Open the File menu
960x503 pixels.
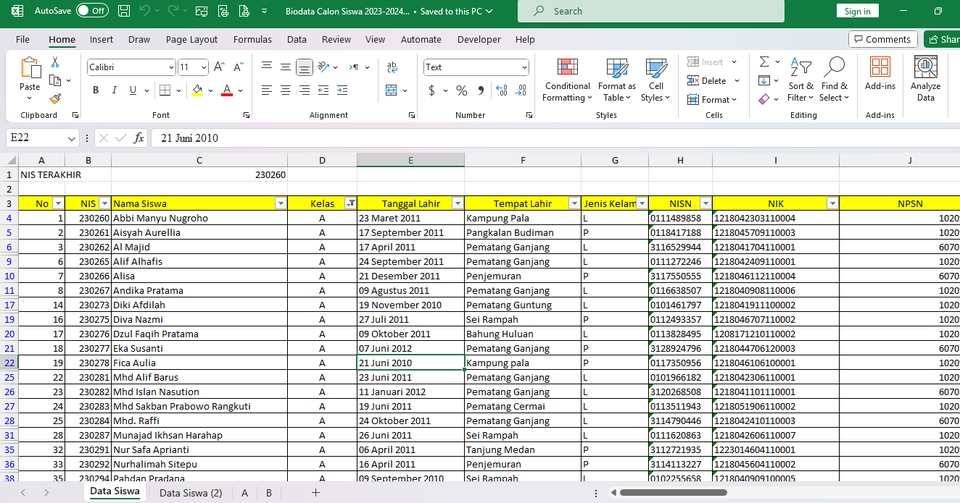tap(23, 39)
